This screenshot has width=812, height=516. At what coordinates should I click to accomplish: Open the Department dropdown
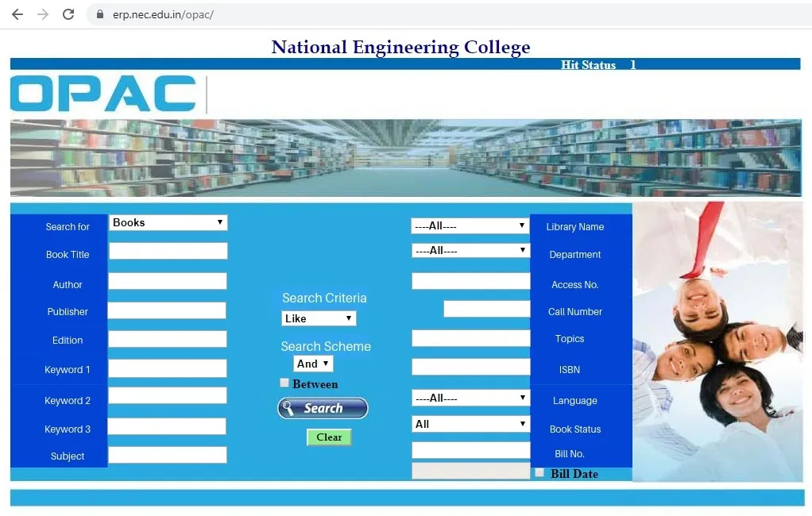[x=470, y=251]
